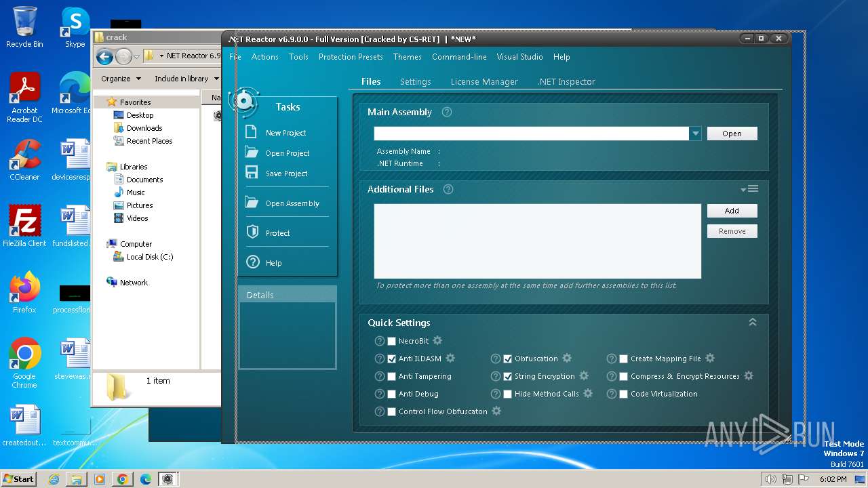The width and height of the screenshot is (868, 488).
Task: Click the volume icon in system tray
Action: pyautogui.click(x=770, y=479)
